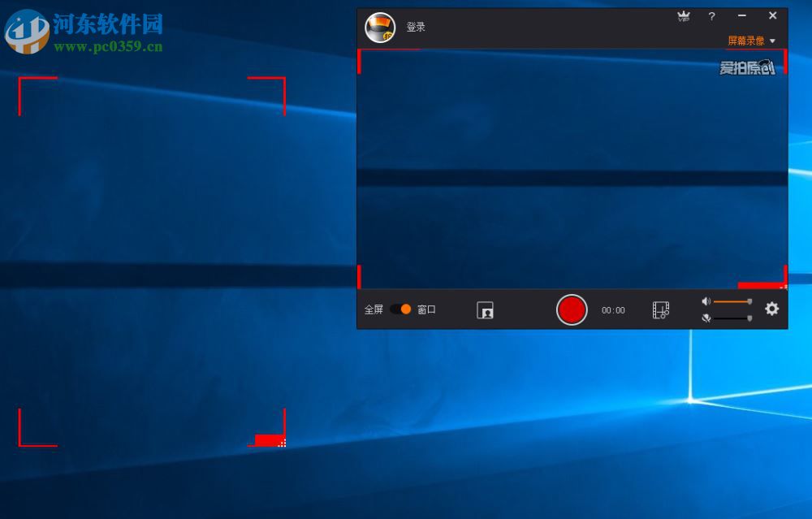The image size is (812, 519).
Task: Click the red corner handle in preview area
Action: (762, 285)
